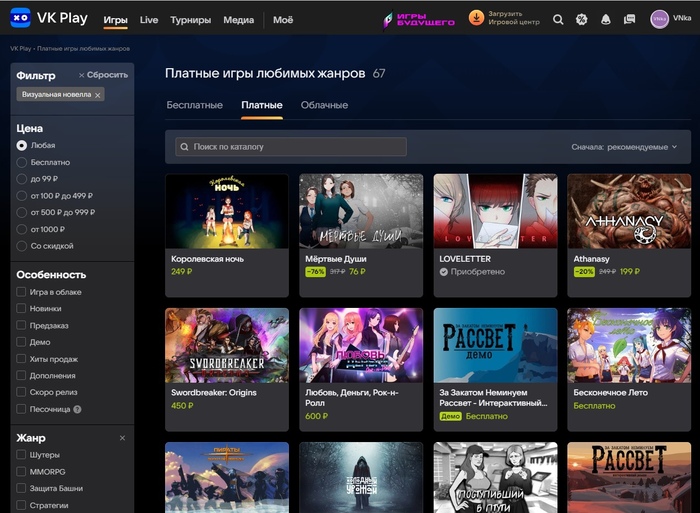The height and width of the screenshot is (513, 700).
Task: Click the -76% discount badge on Мёртвые Души
Action: [316, 271]
